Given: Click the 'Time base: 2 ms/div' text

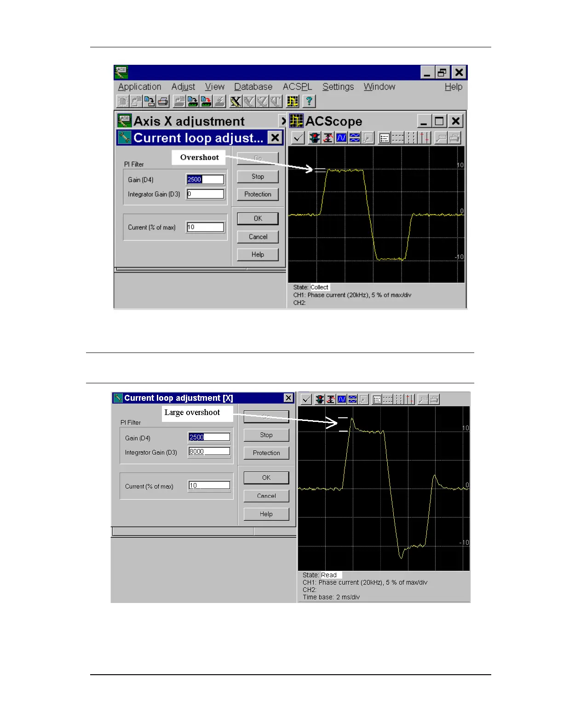Looking at the screenshot, I should pos(331,597).
